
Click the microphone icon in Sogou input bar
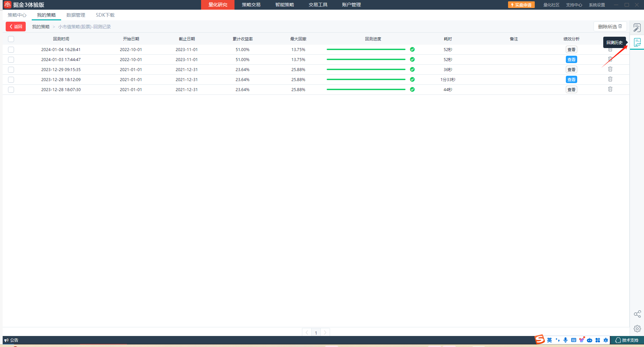point(566,340)
